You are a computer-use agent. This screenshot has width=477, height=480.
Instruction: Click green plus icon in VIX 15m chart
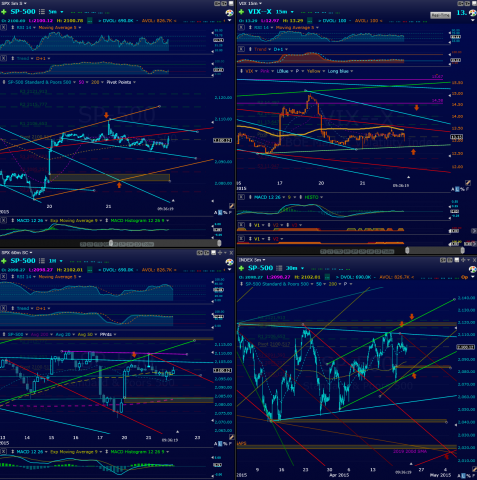[x=241, y=12]
